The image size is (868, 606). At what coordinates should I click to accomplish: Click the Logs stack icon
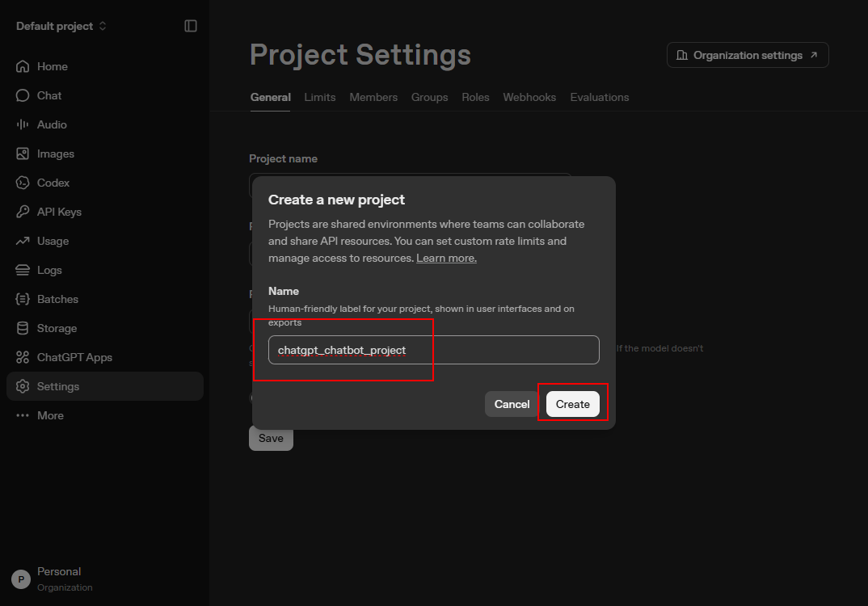click(23, 270)
